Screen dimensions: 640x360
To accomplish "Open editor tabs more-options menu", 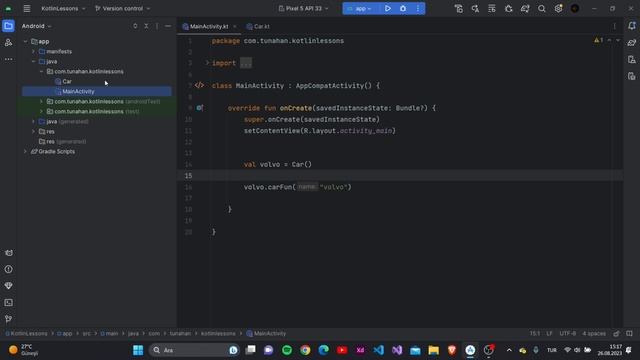I will click(615, 26).
